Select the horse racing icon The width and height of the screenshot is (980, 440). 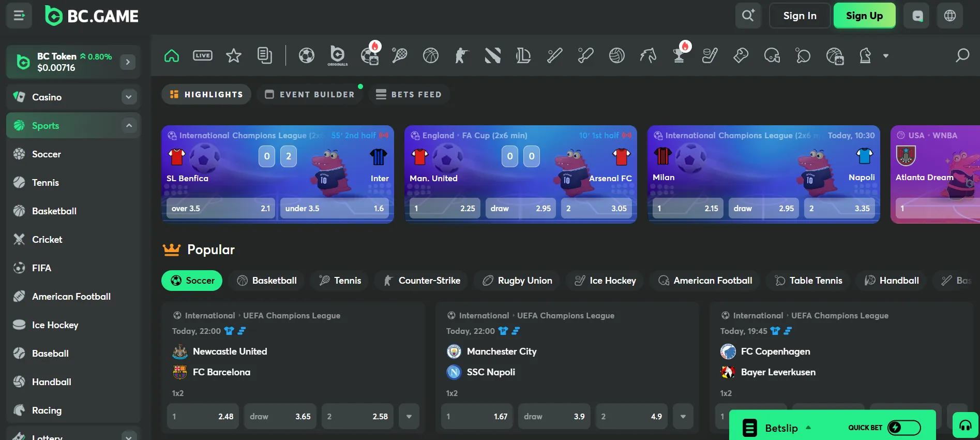click(x=648, y=55)
